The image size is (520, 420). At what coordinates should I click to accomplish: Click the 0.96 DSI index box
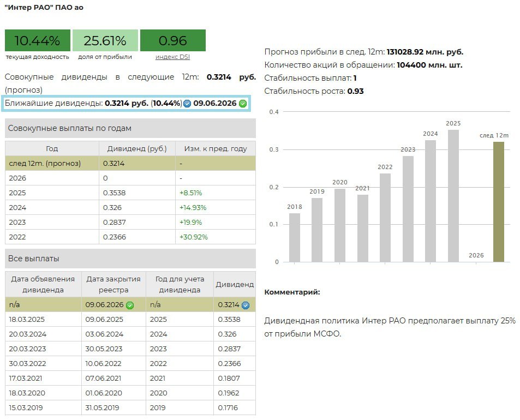[x=172, y=40]
